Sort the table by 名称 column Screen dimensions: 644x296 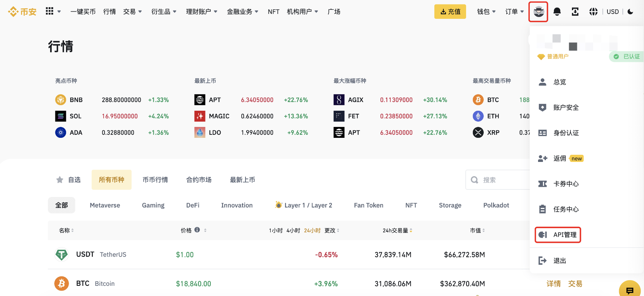[x=66, y=230]
